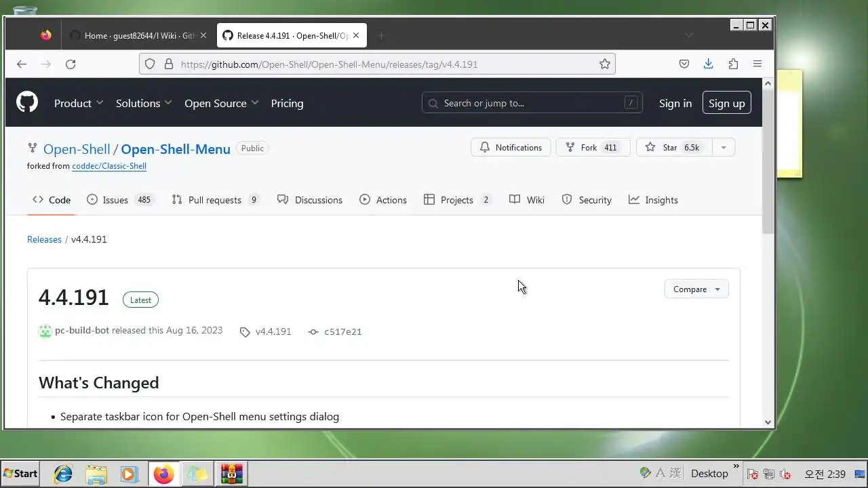Image resolution: width=868 pixels, height=488 pixels.
Task: Click the Search or jump to field
Action: [x=532, y=103]
